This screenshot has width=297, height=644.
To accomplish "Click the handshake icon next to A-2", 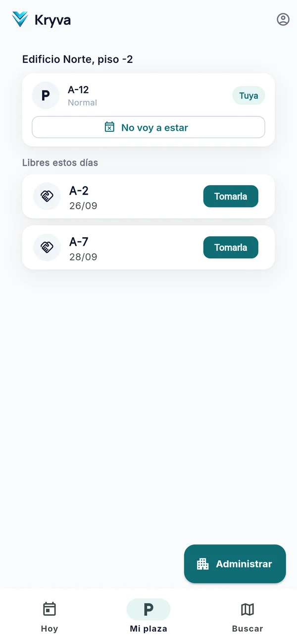I will 47,196.
